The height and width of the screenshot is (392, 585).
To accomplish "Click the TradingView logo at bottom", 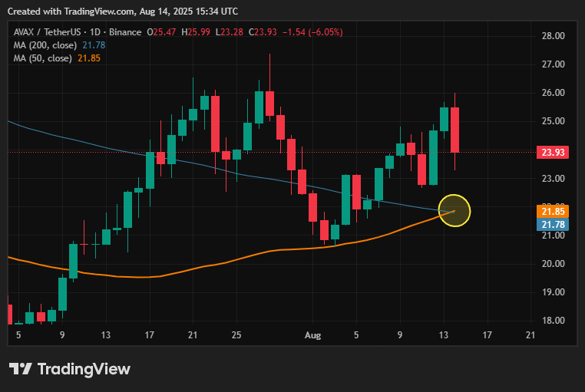I will [x=70, y=369].
